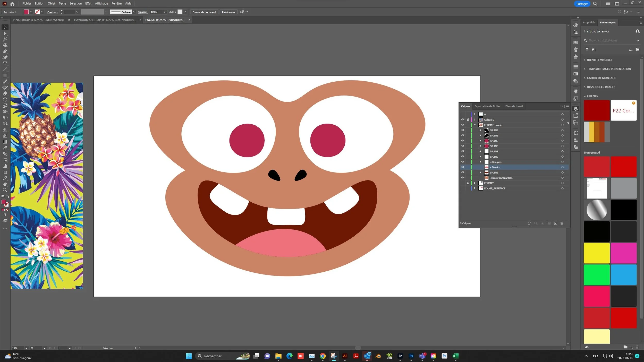The height and width of the screenshot is (362, 644).
Task: Collapse the FORMAT - copie layer
Action: 475,125
